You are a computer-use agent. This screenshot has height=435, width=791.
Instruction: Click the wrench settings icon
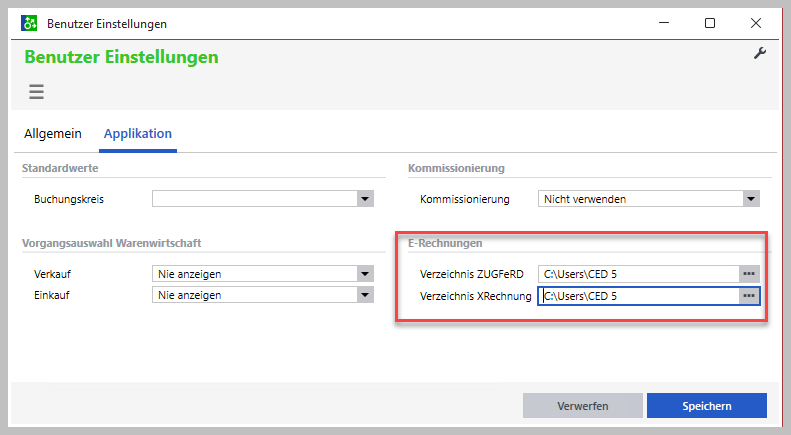(759, 54)
